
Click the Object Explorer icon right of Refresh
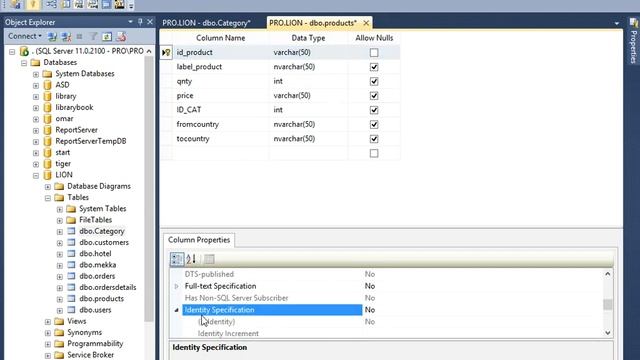click(x=121, y=37)
